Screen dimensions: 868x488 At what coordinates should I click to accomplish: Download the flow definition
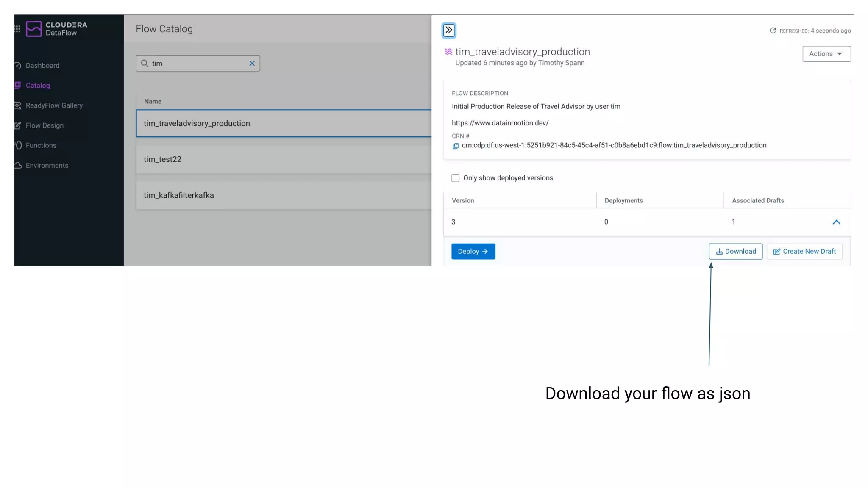coord(736,252)
